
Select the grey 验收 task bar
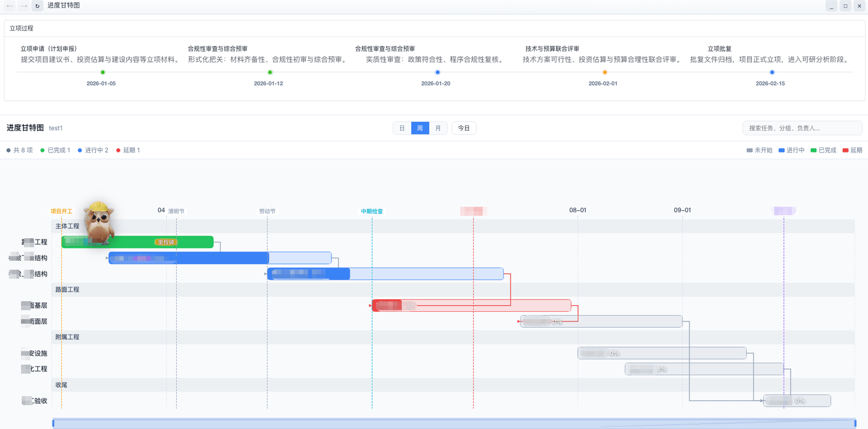[x=797, y=401]
